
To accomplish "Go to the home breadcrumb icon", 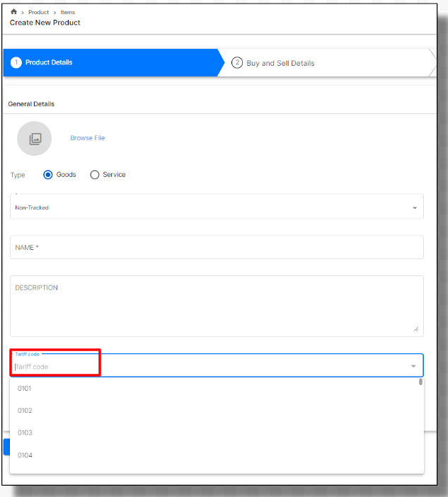I will coord(13,12).
